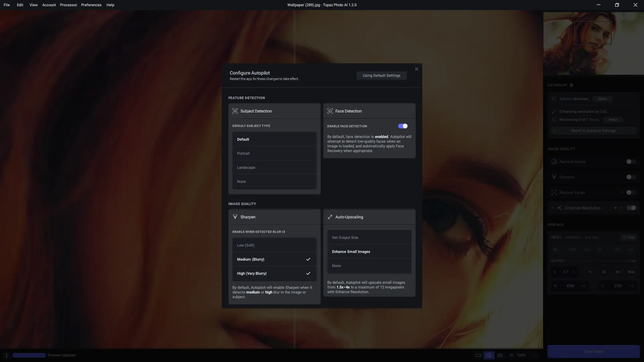644x362 pixels.
Task: Disable the Enable Face Detection toggle
Action: 402,126
